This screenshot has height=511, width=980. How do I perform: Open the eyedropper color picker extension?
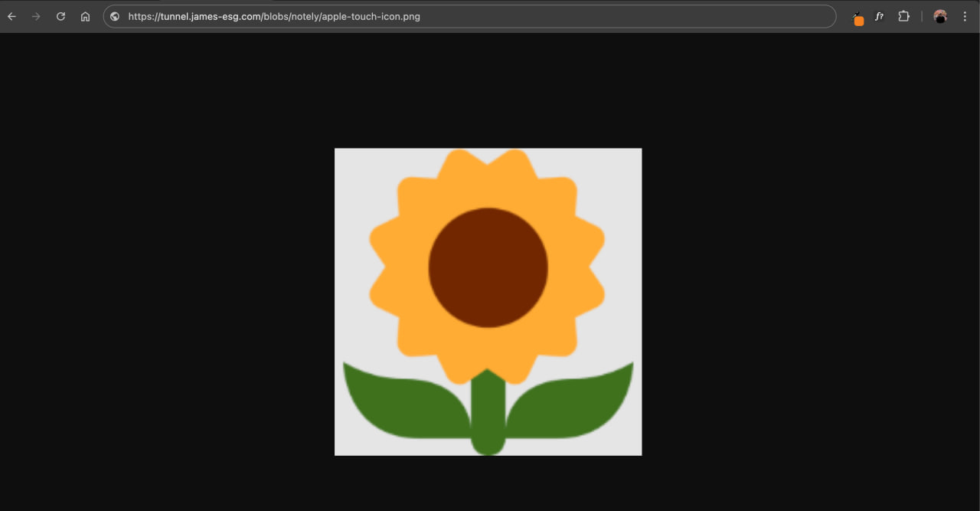[857, 15]
